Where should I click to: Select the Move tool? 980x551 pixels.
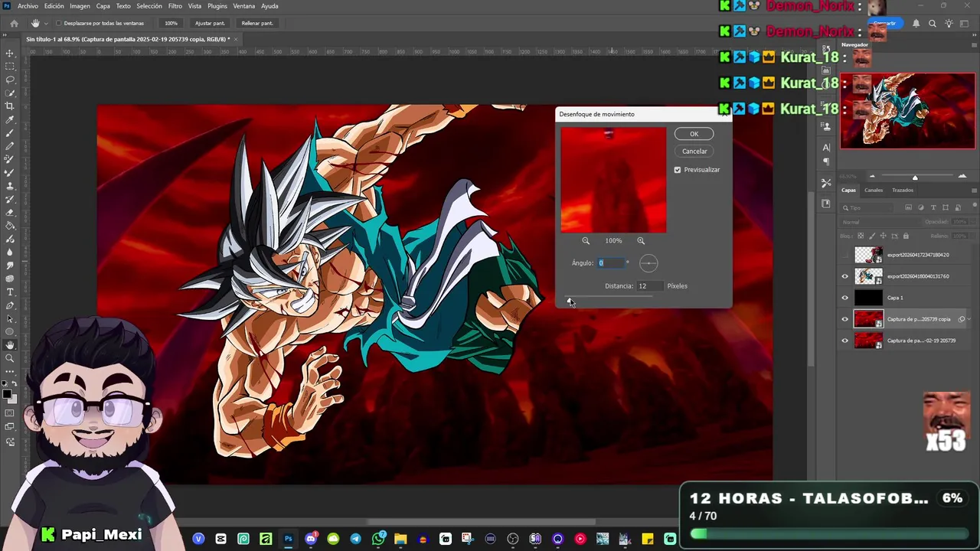pos(10,54)
